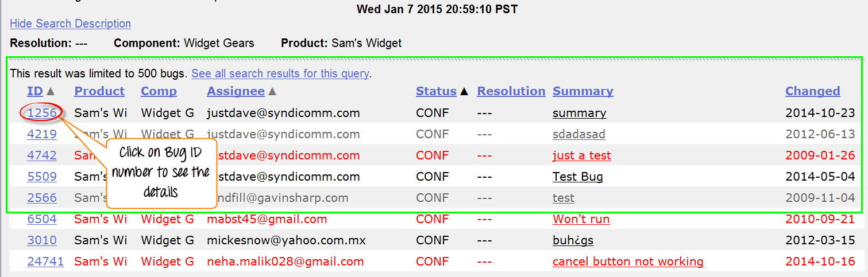Open bug ID 1256 details
This screenshot has width=868, height=277.
[42, 113]
